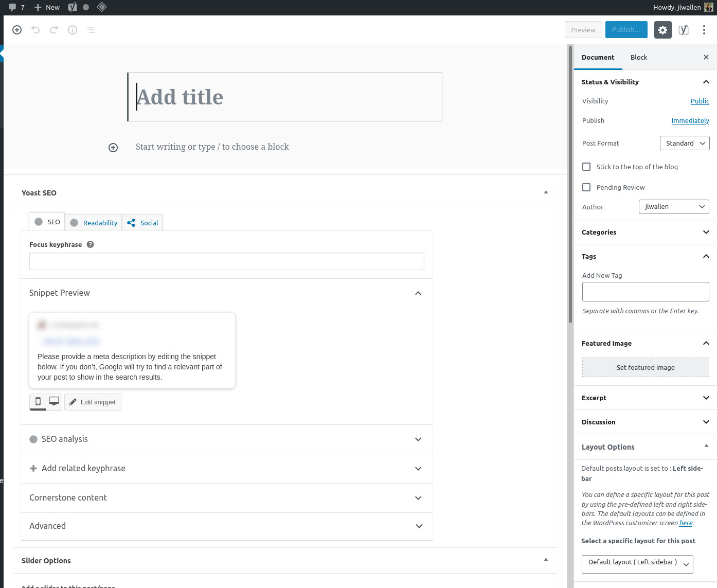717x588 pixels.
Task: Click the editor vertical scrollbar
Action: (x=570, y=185)
